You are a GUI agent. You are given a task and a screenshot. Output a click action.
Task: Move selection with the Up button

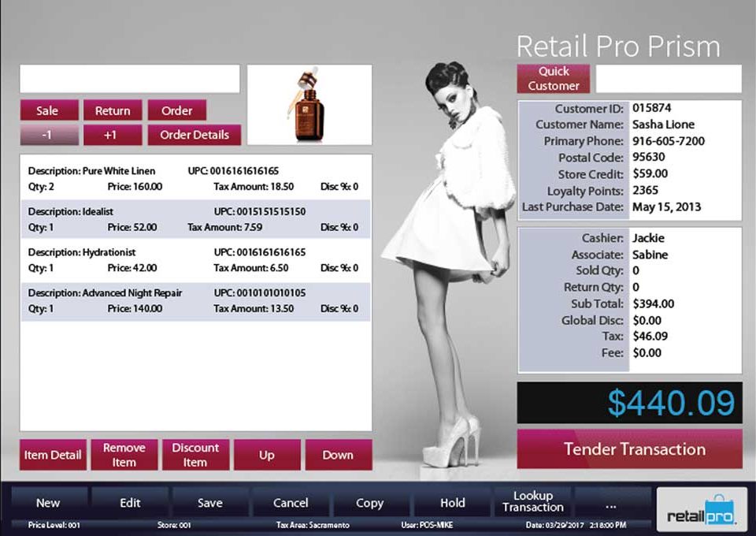pos(267,455)
